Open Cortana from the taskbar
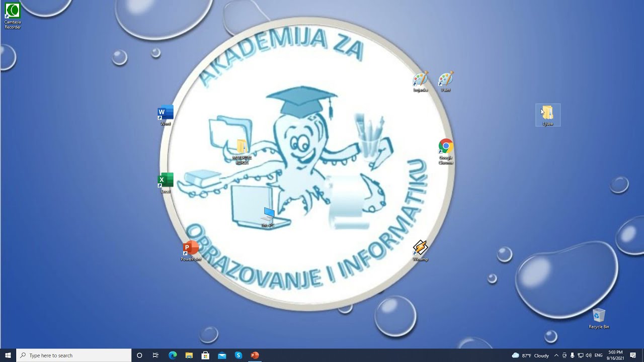This screenshot has height=362, width=644. click(139, 355)
